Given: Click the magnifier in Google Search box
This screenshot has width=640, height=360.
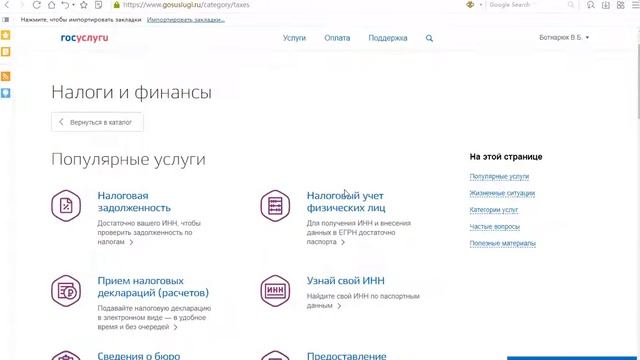Looking at the screenshot, I should [571, 5].
